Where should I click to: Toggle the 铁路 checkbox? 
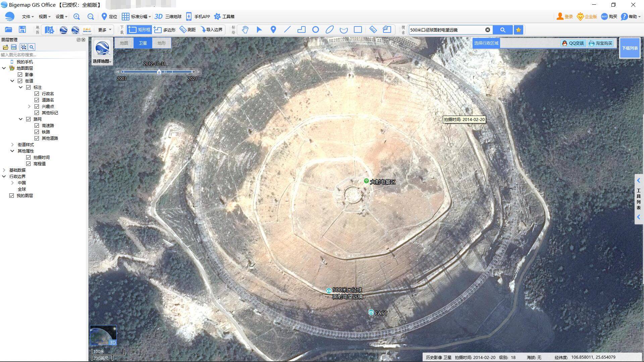37,132
